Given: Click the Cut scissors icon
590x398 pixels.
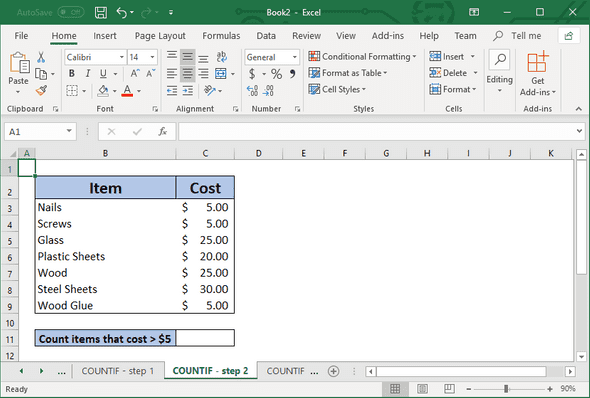Looking at the screenshot, I should [x=41, y=57].
